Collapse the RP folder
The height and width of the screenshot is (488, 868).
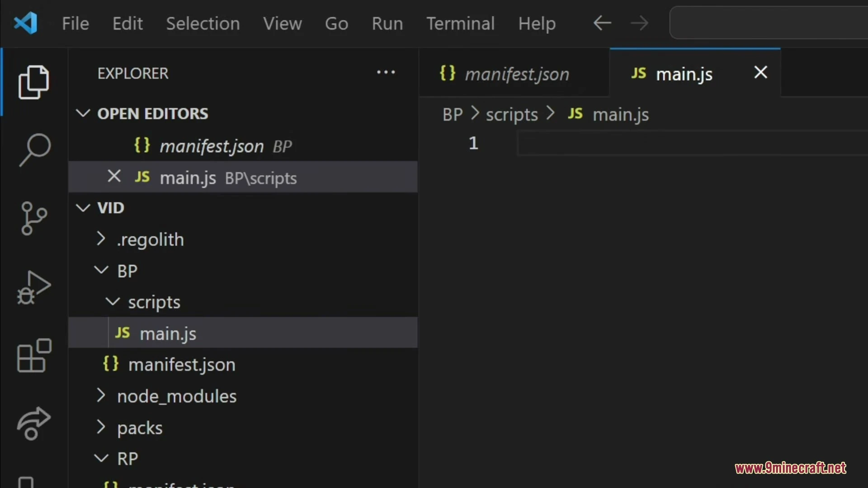point(101,458)
